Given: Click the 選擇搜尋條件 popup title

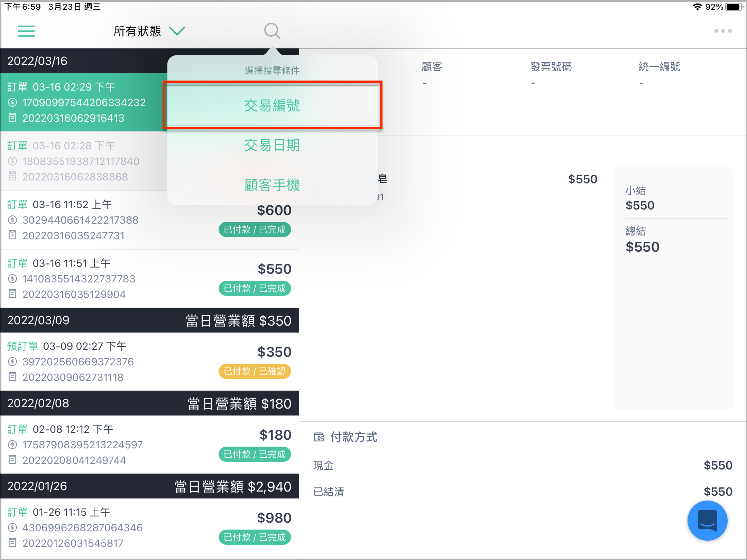Looking at the screenshot, I should tap(273, 71).
